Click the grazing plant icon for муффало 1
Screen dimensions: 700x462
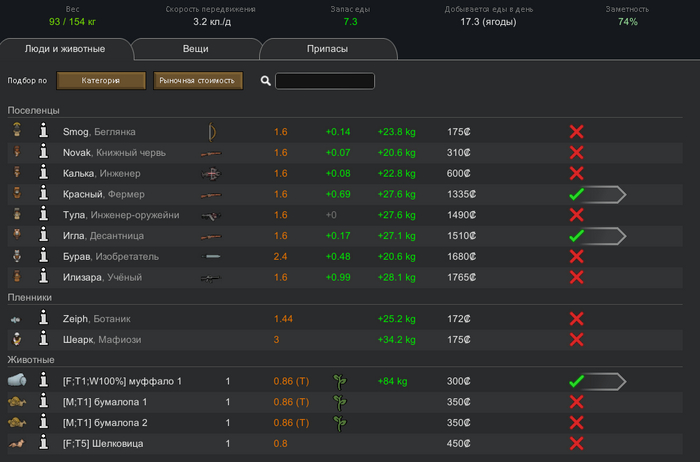339,381
